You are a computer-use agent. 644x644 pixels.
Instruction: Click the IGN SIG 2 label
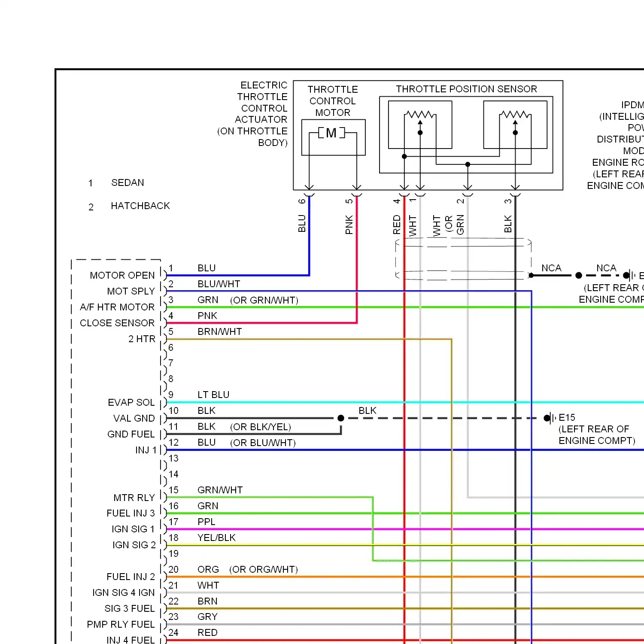point(134,545)
